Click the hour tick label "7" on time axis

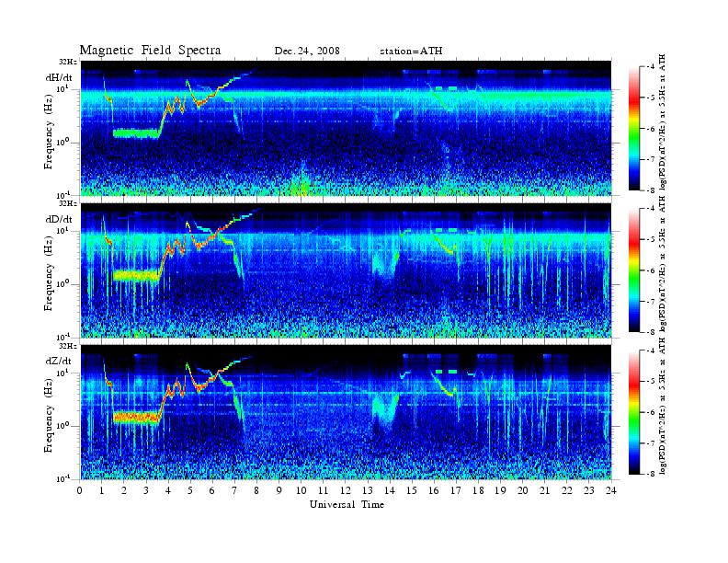pyautogui.click(x=235, y=490)
